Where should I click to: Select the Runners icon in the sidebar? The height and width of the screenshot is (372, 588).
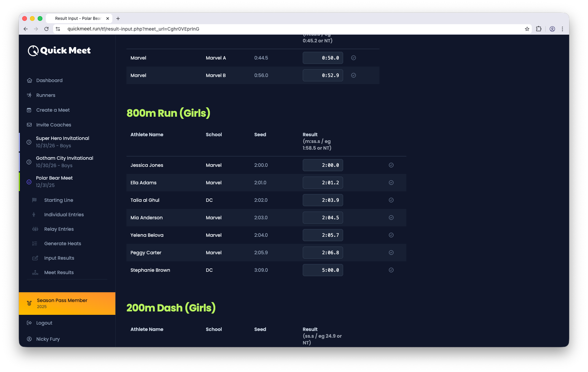pyautogui.click(x=29, y=95)
